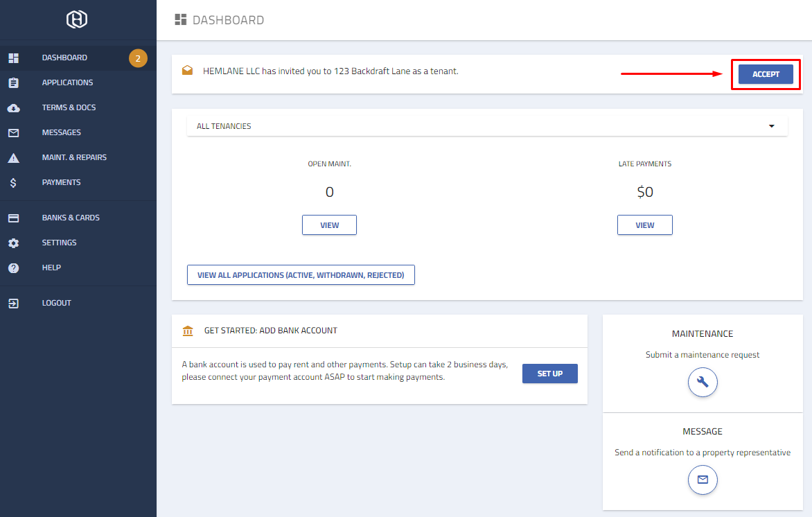Click the envelope message icon button
The width and height of the screenshot is (812, 517).
pyautogui.click(x=703, y=480)
